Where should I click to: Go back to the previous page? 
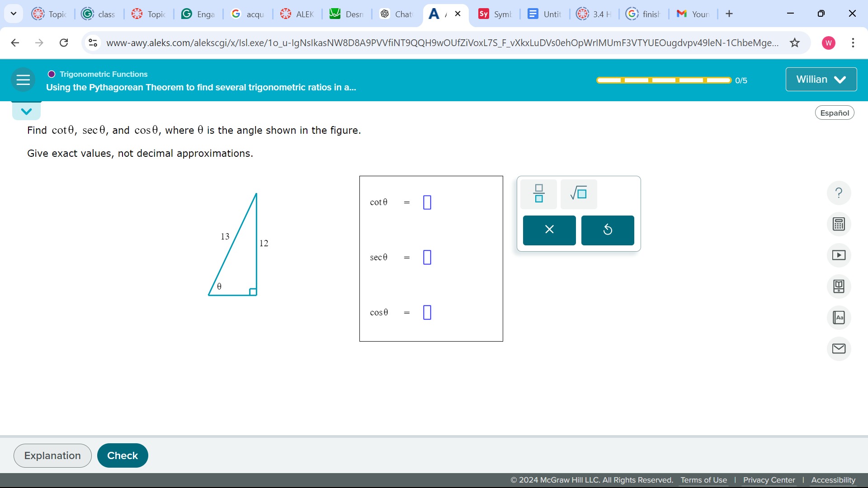tap(15, 43)
